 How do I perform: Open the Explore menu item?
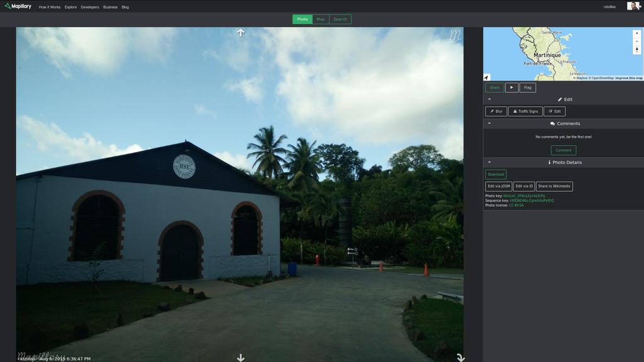pos(70,7)
